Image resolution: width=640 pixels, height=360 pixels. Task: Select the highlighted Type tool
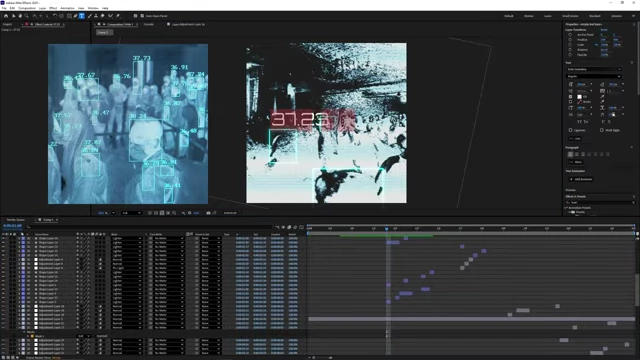pyautogui.click(x=82, y=16)
